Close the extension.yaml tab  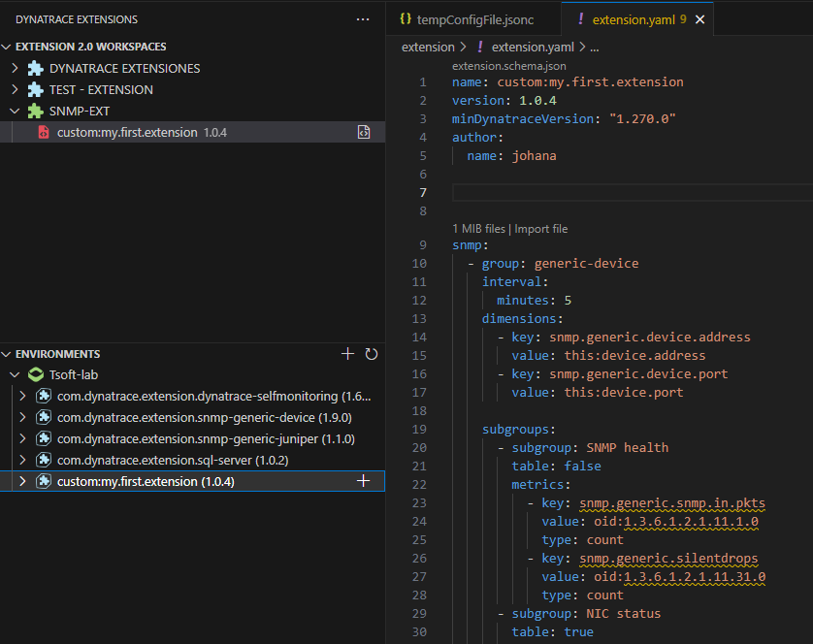(700, 19)
